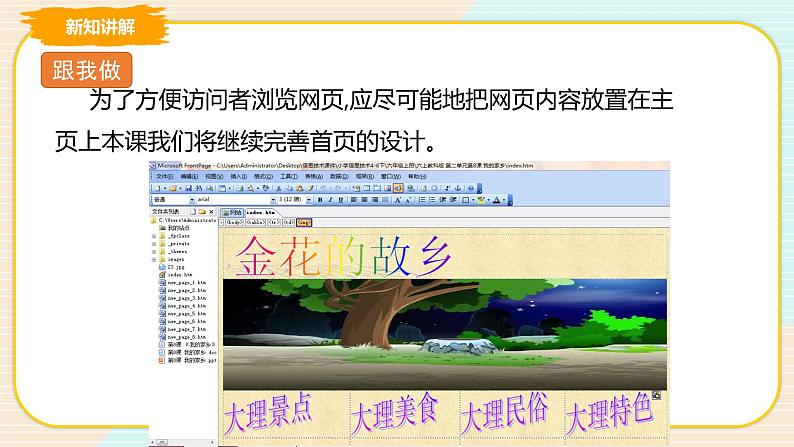
Task: Open the 工具(T) menu
Action: pos(289,176)
